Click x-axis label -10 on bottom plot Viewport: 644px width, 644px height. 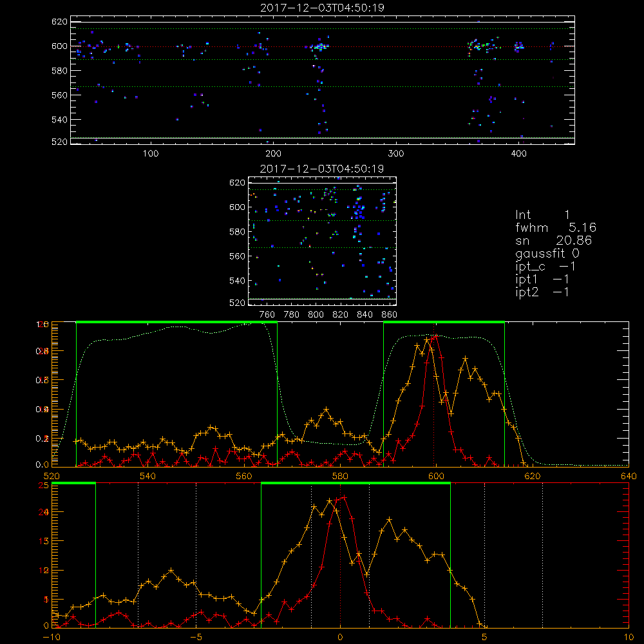[52, 637]
